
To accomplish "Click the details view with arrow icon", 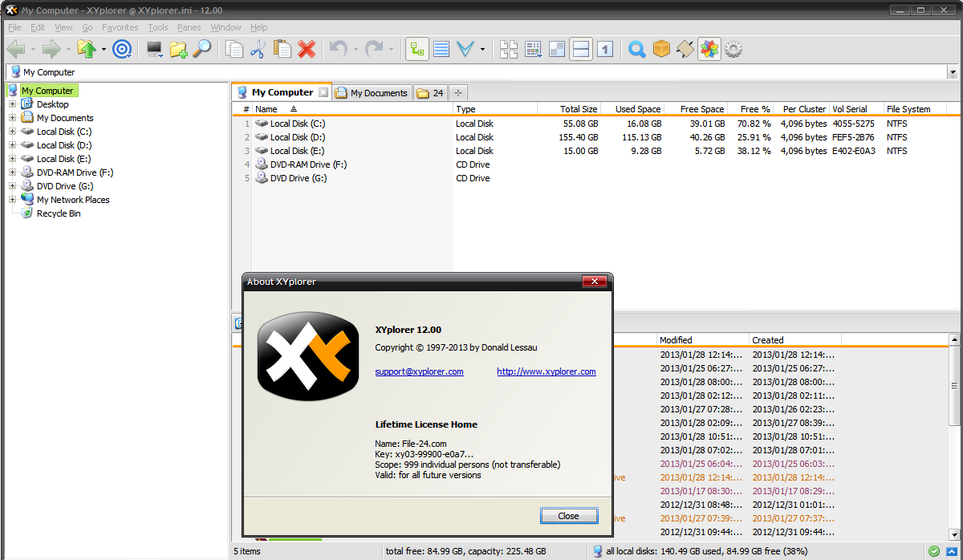I will [533, 50].
